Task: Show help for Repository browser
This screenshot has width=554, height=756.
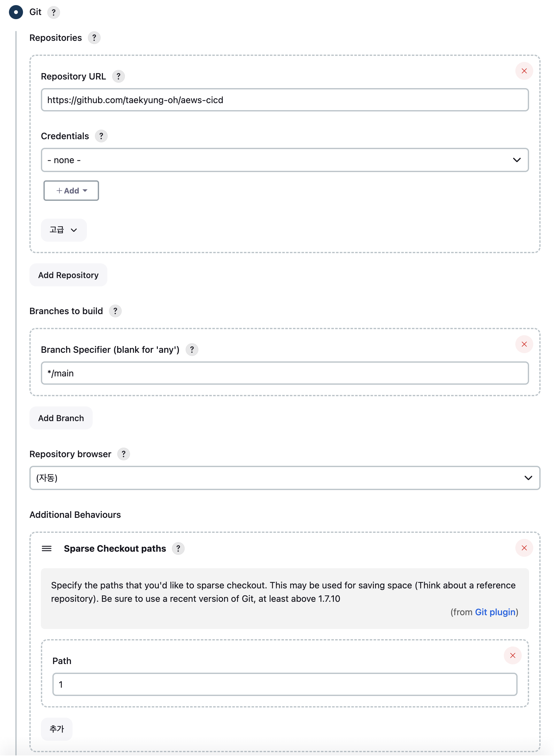Action: coord(123,454)
